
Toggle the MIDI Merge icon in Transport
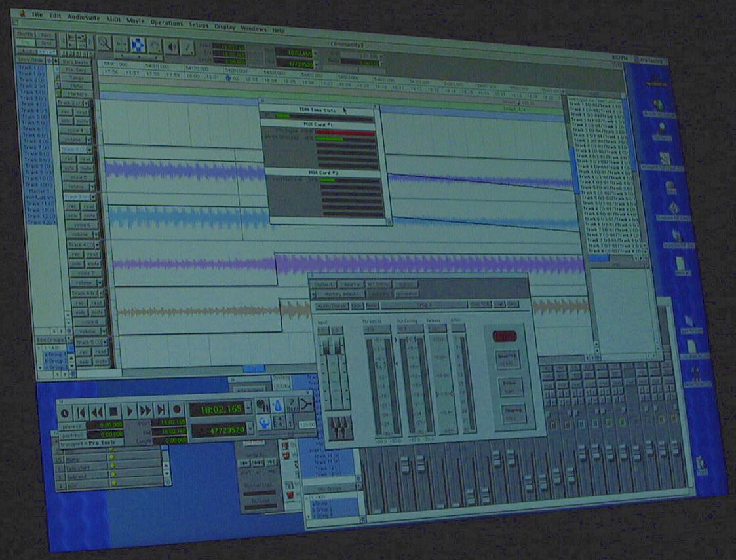point(306,404)
